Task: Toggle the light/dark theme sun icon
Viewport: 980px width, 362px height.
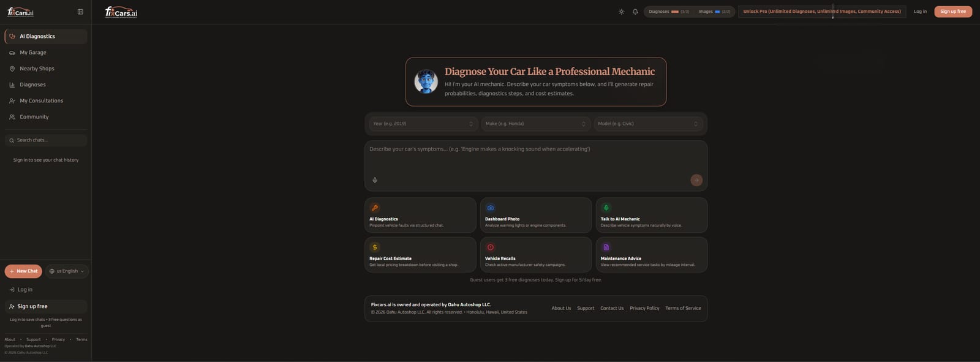Action: [621, 12]
